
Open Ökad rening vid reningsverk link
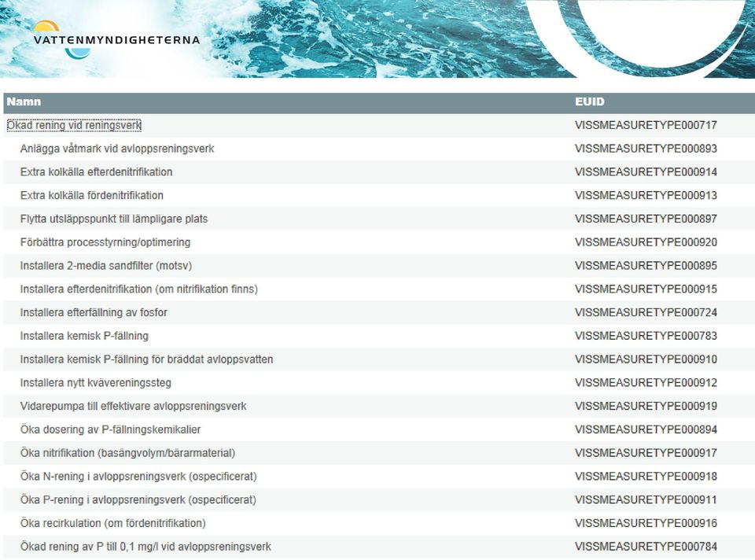[x=74, y=125]
